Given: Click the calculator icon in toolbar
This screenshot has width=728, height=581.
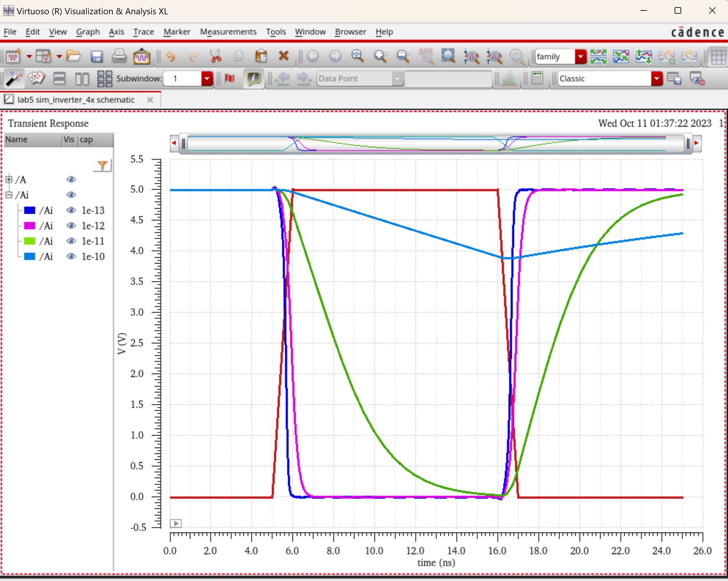Looking at the screenshot, I should click(x=537, y=78).
